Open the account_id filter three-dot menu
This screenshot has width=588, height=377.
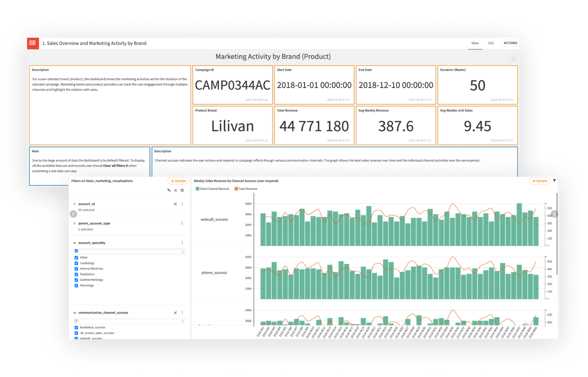pyautogui.click(x=182, y=204)
